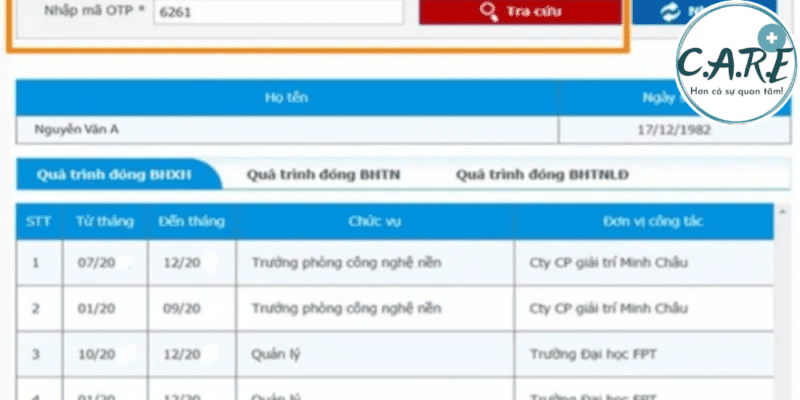Screen dimensions: 800x400
Task: Click the table scrollbar up arrow
Action: pos(783,212)
